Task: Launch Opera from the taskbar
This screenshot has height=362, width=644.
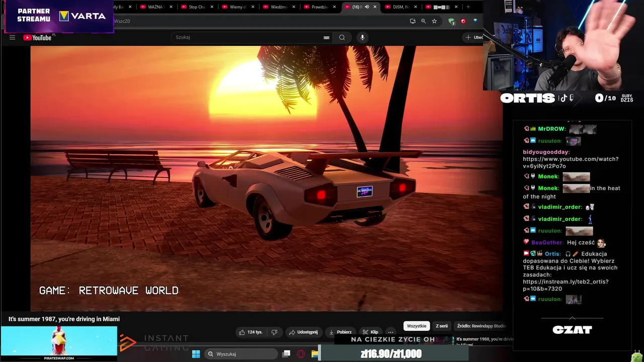Action: (x=301, y=354)
